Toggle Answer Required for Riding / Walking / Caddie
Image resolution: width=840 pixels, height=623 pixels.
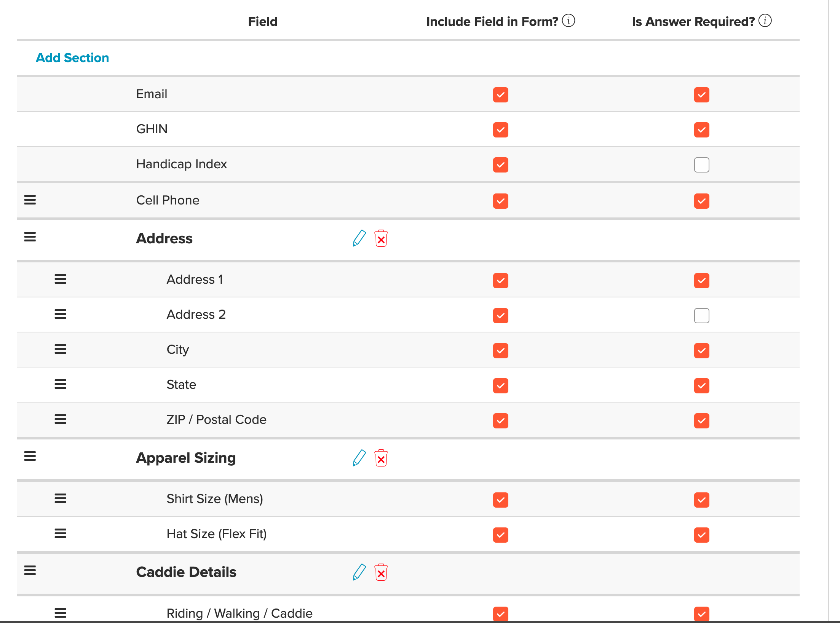tap(702, 614)
